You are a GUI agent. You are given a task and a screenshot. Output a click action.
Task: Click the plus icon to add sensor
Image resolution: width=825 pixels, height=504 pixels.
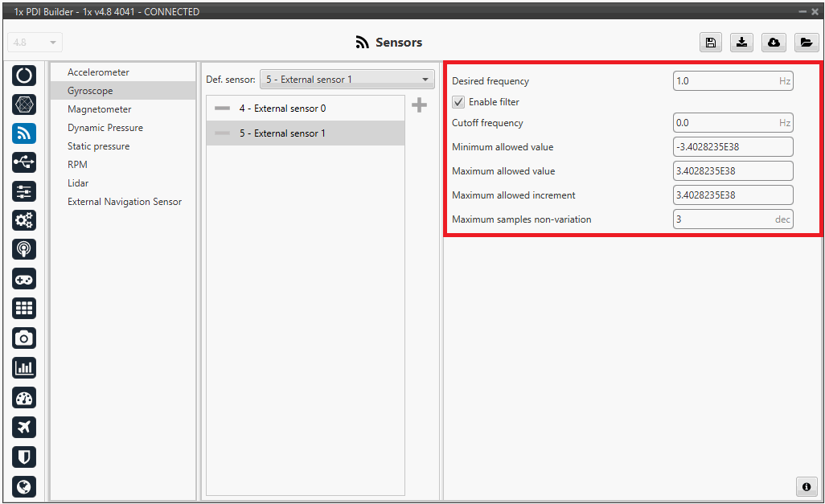pos(419,105)
